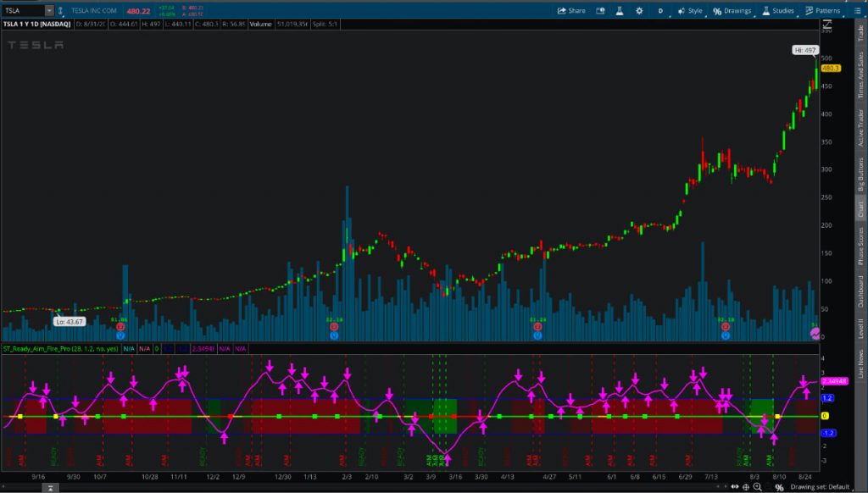The width and height of the screenshot is (868, 493).
Task: Click the Share button
Action: 573,10
